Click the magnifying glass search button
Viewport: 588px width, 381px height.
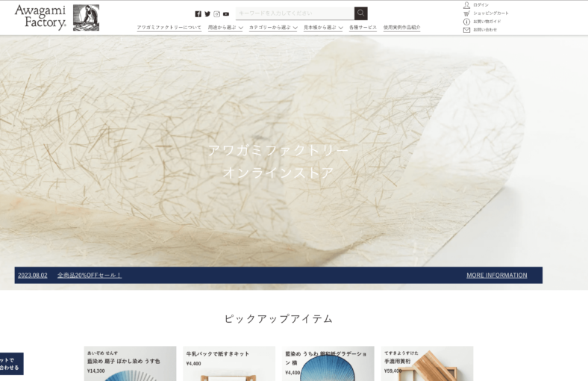tap(360, 13)
